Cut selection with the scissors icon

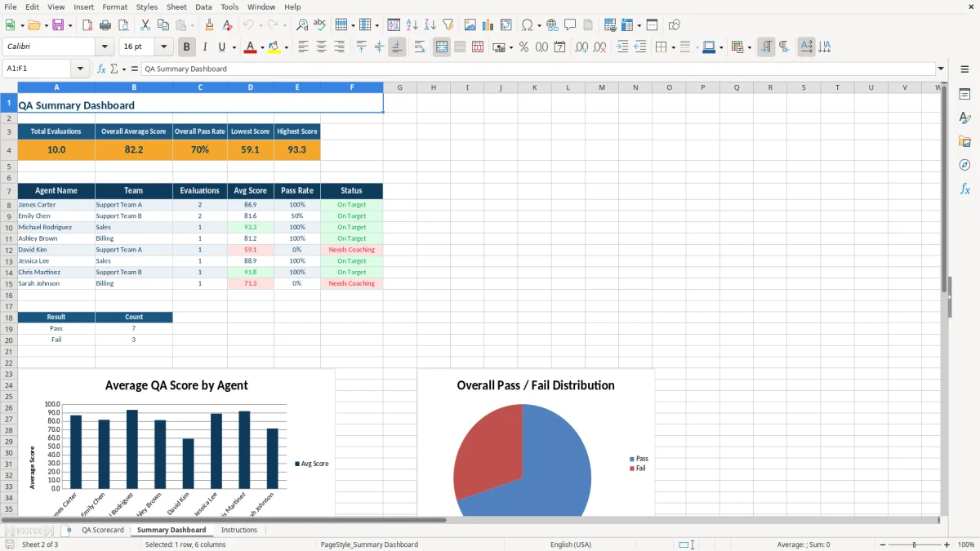tap(145, 25)
